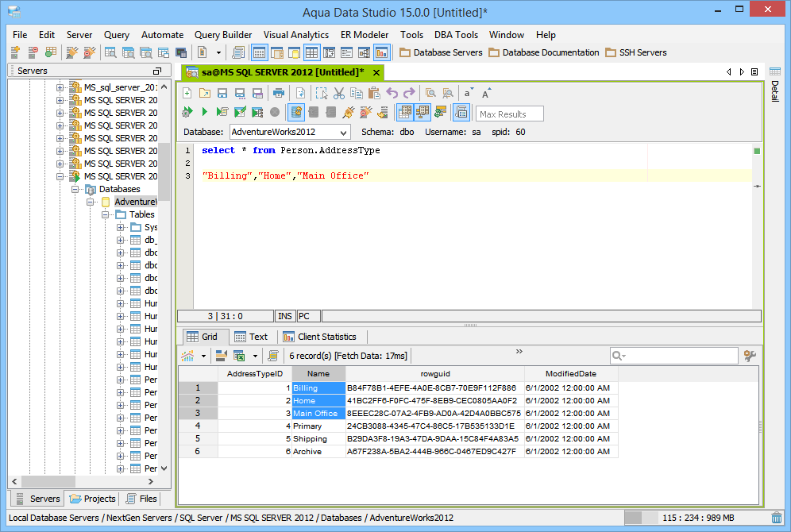Click the server Disconnect plug icon in main toolbar
Viewport: 791px width, 532px height.
click(x=89, y=52)
